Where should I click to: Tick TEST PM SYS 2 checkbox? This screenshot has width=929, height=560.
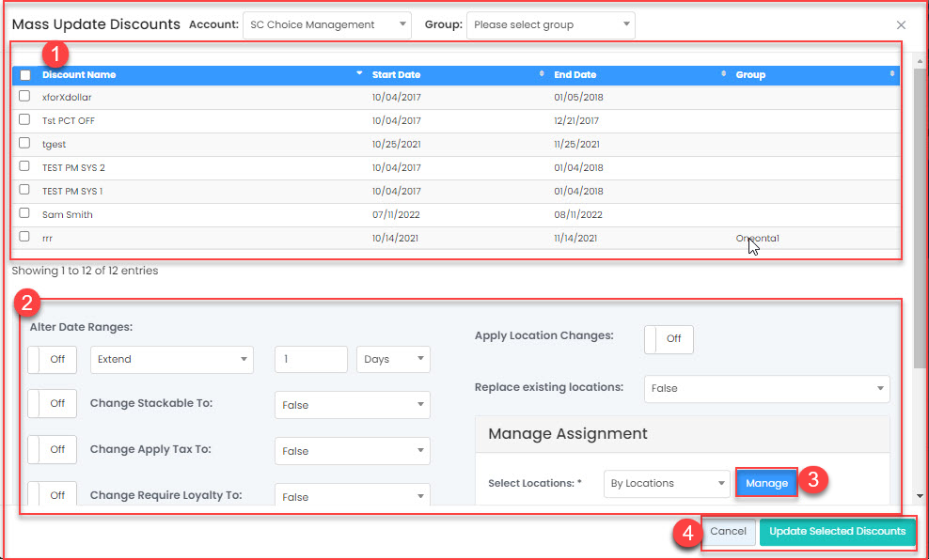(x=24, y=166)
